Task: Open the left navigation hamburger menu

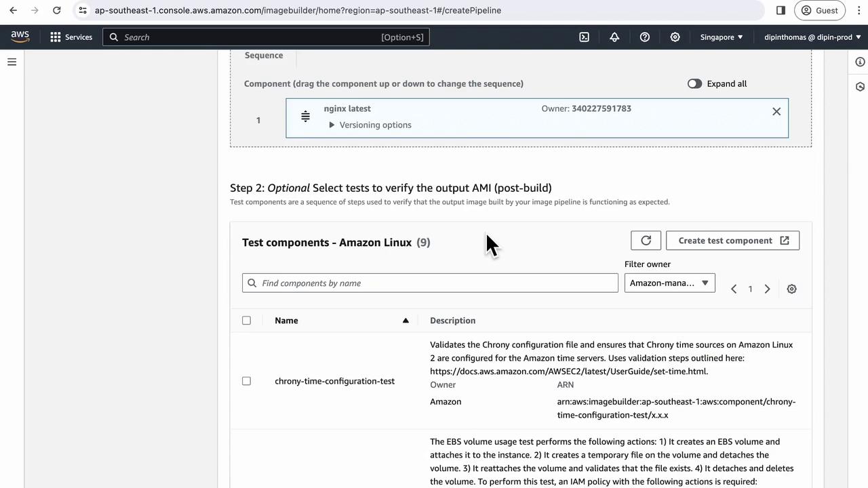Action: click(12, 62)
